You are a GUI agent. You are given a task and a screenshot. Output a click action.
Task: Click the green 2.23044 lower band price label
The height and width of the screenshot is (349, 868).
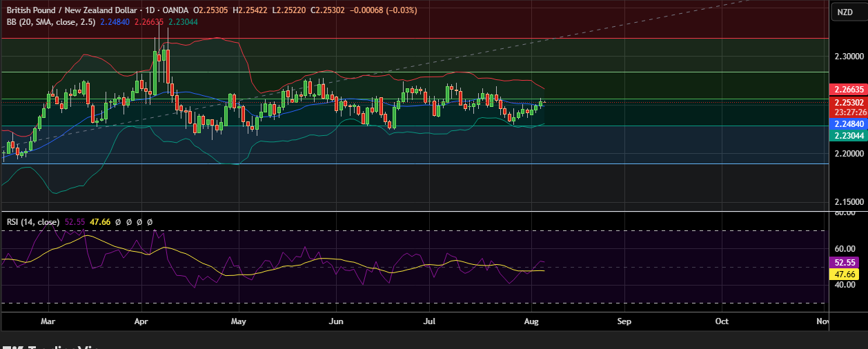tap(846, 136)
